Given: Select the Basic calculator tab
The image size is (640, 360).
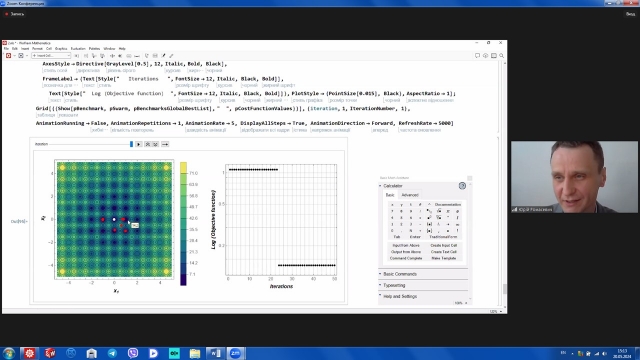Looking at the screenshot, I should (390, 195).
